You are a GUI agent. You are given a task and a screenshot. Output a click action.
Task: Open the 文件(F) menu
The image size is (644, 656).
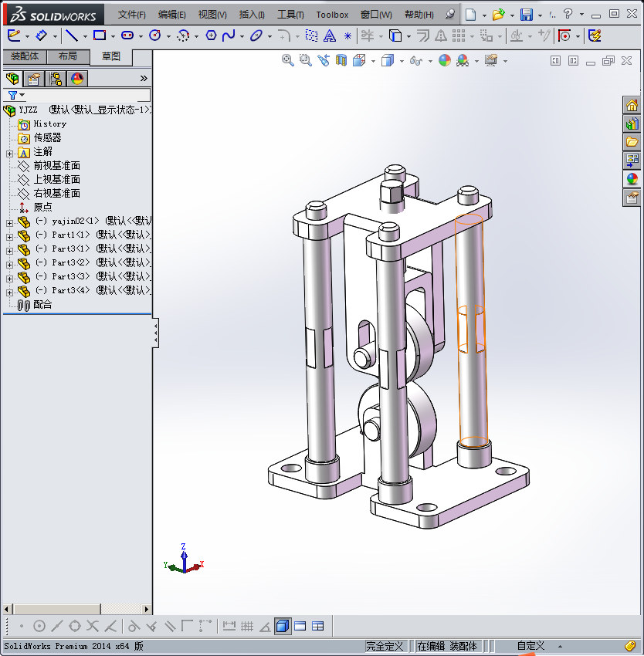point(131,15)
